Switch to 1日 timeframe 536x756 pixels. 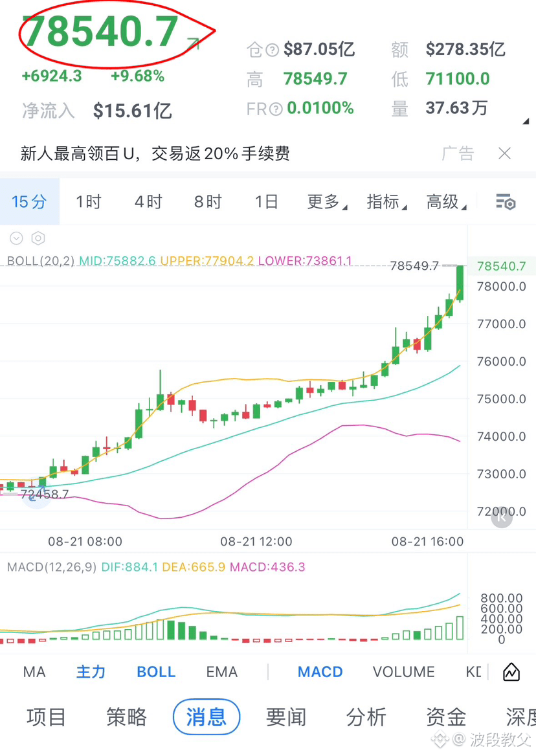pos(267,201)
